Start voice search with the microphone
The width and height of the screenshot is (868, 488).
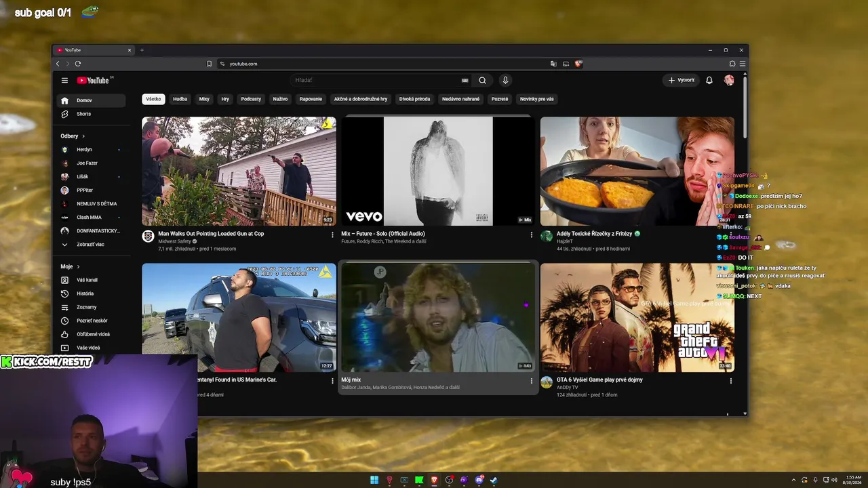[x=505, y=80]
